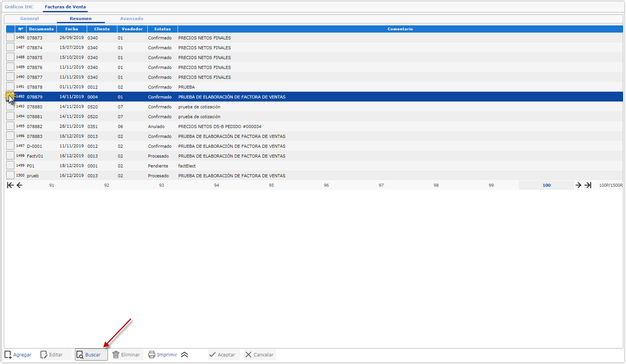
Task: Open the Avanzado tab
Action: [x=132, y=19]
